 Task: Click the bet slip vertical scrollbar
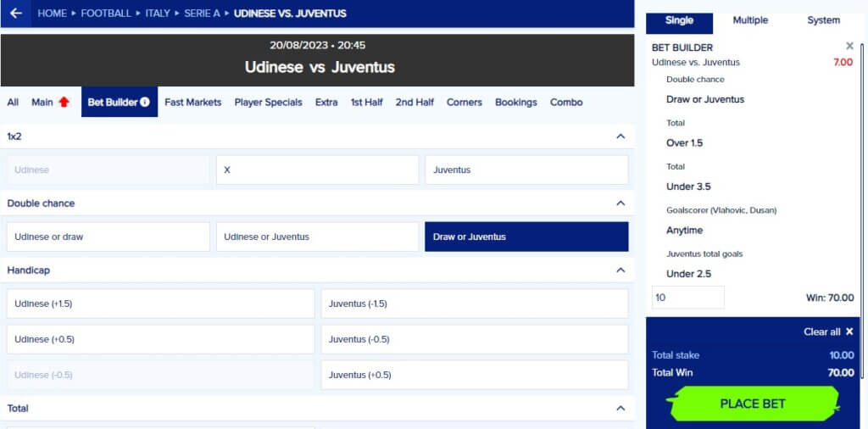[861, 210]
